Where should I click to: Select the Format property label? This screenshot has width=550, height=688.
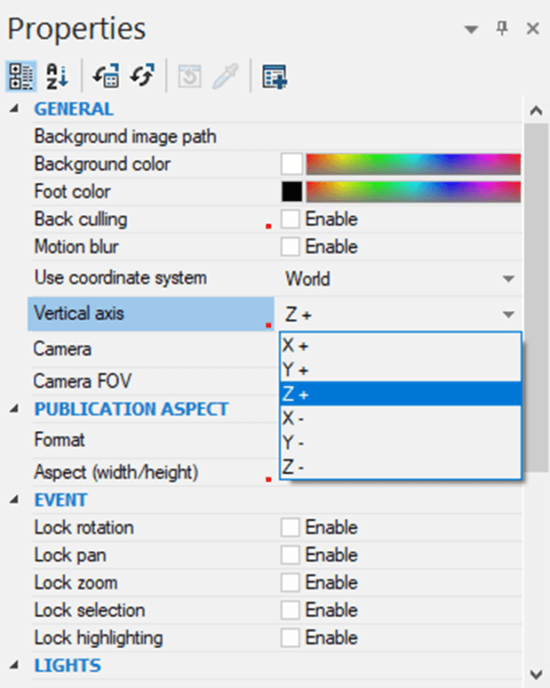tap(59, 440)
